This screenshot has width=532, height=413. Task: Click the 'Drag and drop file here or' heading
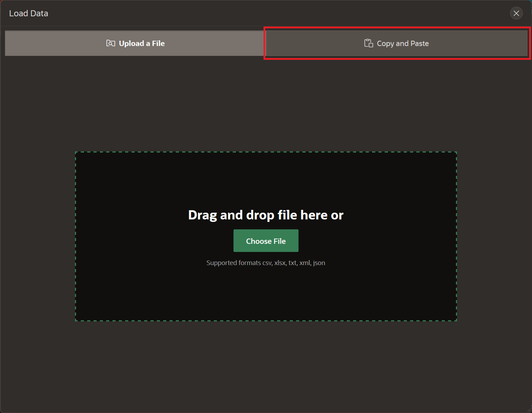[266, 215]
